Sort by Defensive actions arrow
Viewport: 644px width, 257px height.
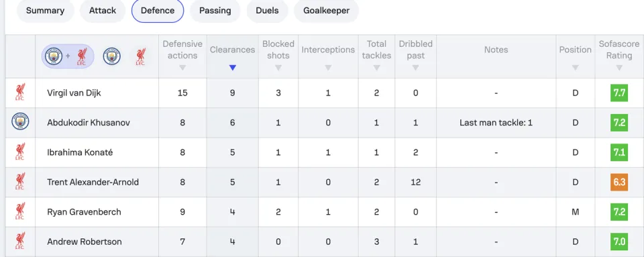coord(182,68)
